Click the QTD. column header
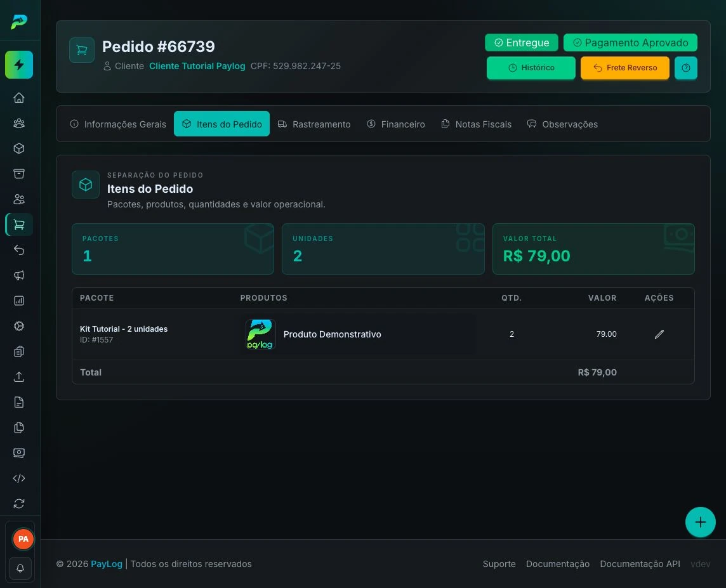 click(x=511, y=298)
